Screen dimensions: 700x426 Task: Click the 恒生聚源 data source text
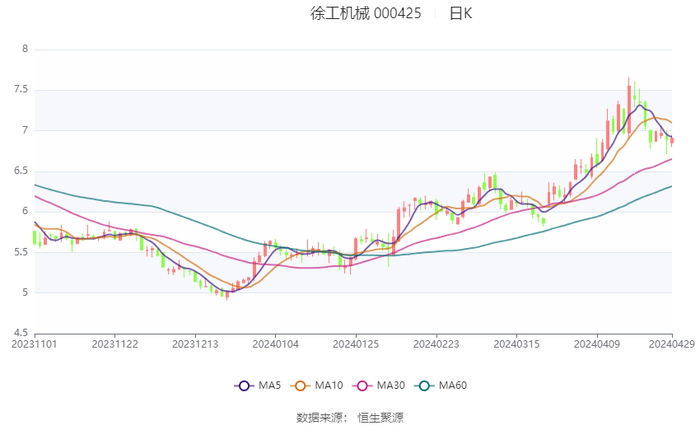(381, 417)
